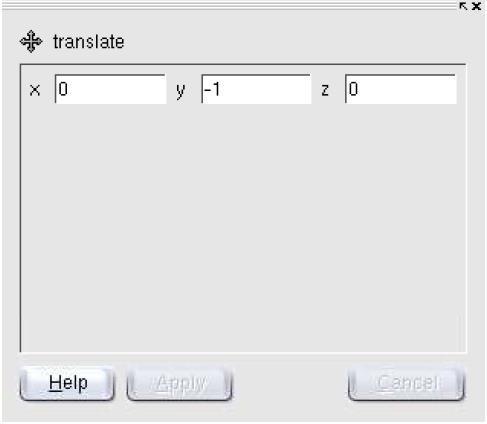Open the Help button
Image resolution: width=487 pixels, height=424 pixels.
67,383
